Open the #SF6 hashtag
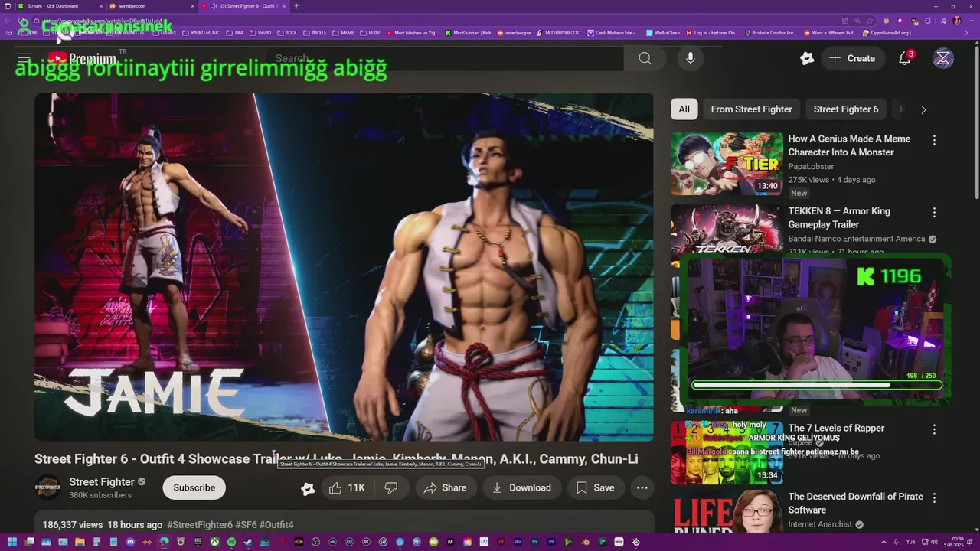The width and height of the screenshot is (980, 551). tap(246, 525)
